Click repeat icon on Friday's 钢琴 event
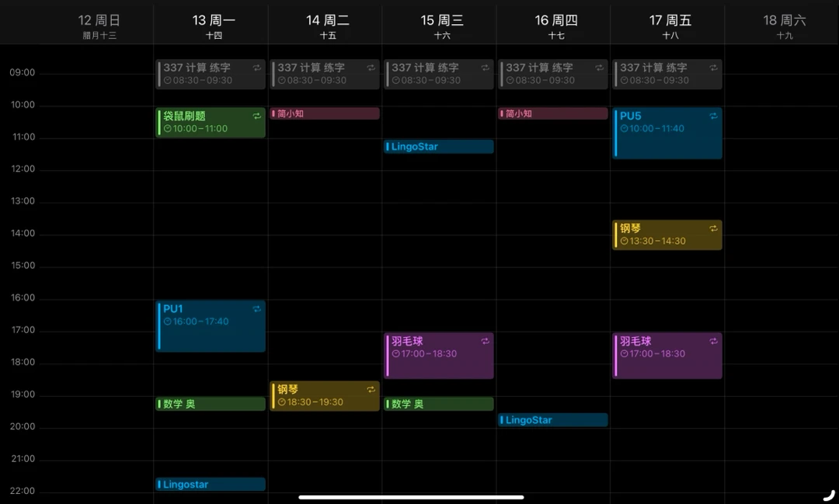The height and width of the screenshot is (504, 839). (713, 228)
